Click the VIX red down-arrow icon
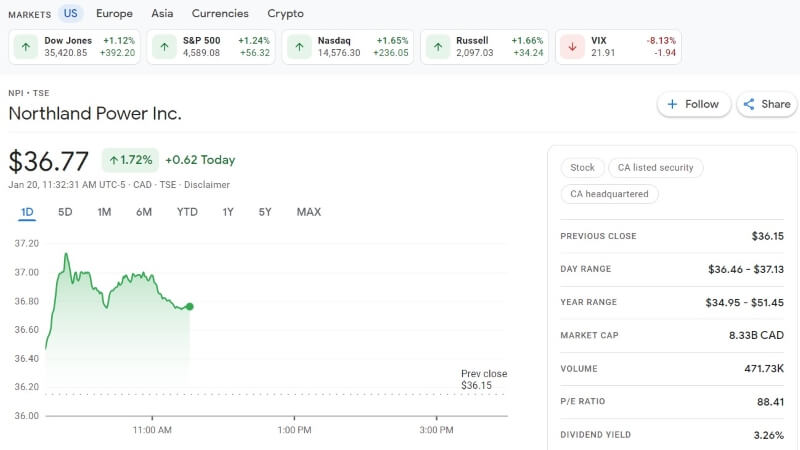 click(572, 47)
